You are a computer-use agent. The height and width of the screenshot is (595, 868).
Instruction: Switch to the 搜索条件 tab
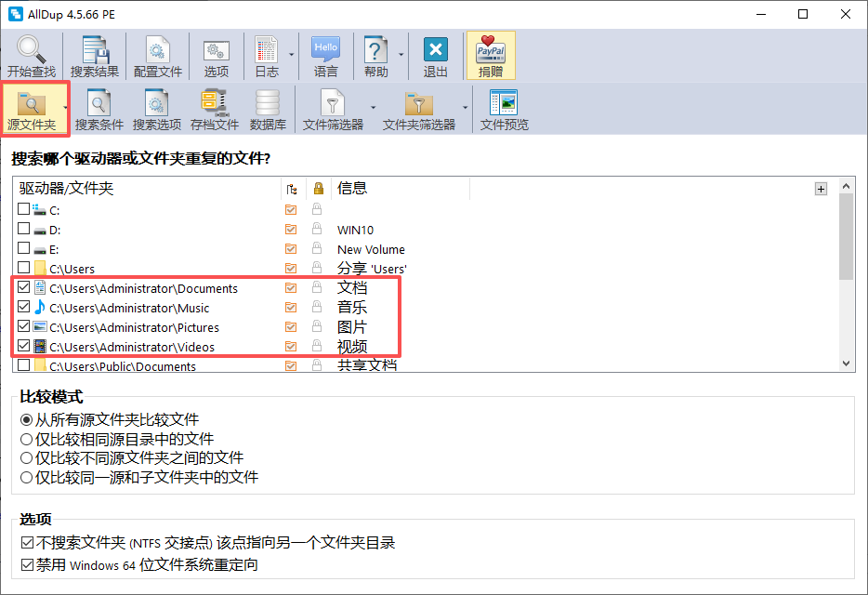tap(99, 109)
